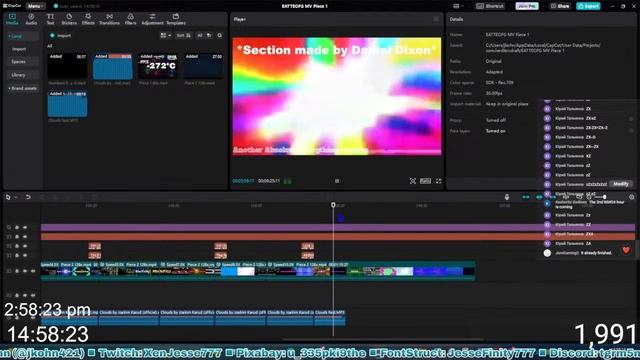Select the black 38:07 media thumbnail
The image size is (640, 360).
pyautogui.click(x=67, y=66)
